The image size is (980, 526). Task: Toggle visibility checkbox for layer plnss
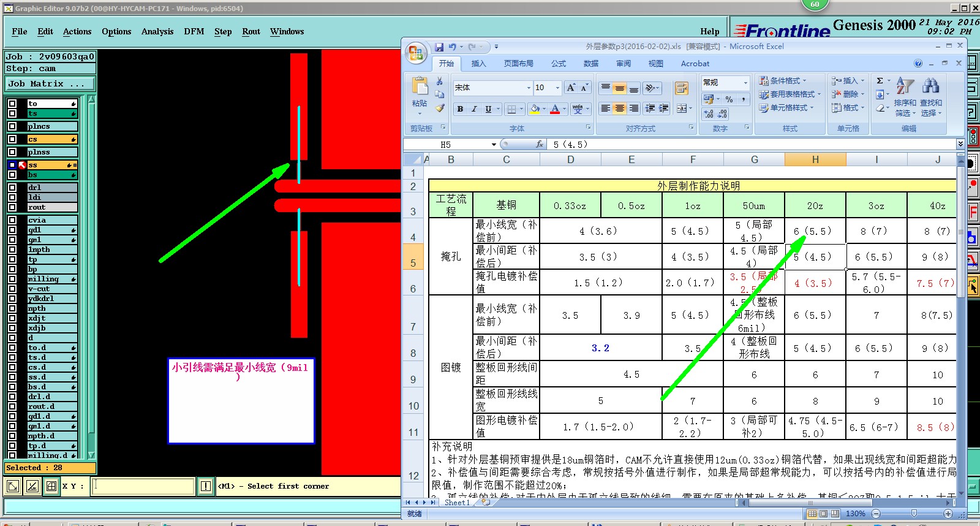pyautogui.click(x=12, y=152)
